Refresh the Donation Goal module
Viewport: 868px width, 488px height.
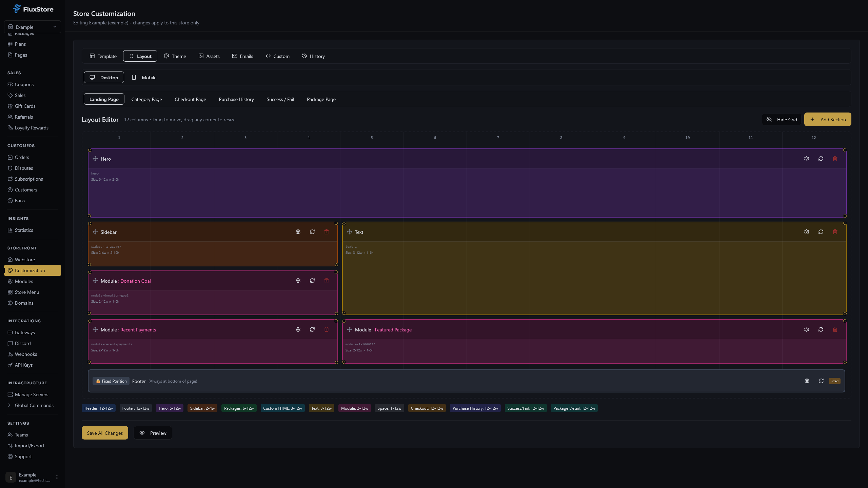(x=312, y=281)
